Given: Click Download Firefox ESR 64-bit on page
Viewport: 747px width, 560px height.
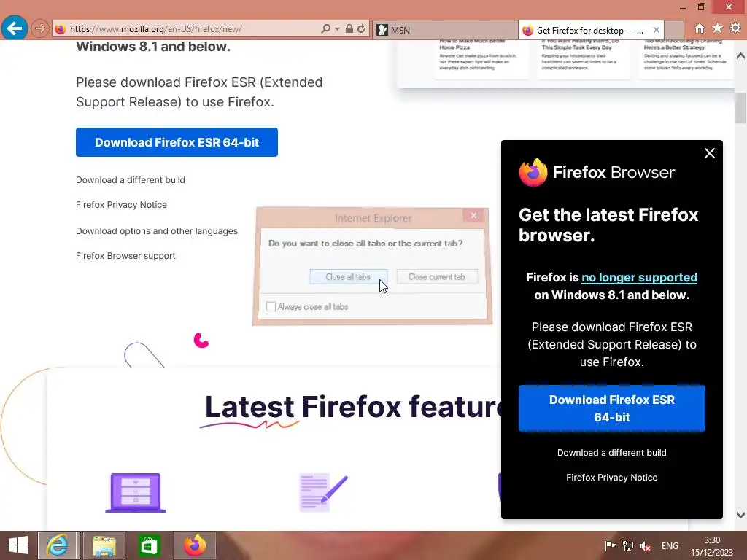Looking at the screenshot, I should click(177, 142).
